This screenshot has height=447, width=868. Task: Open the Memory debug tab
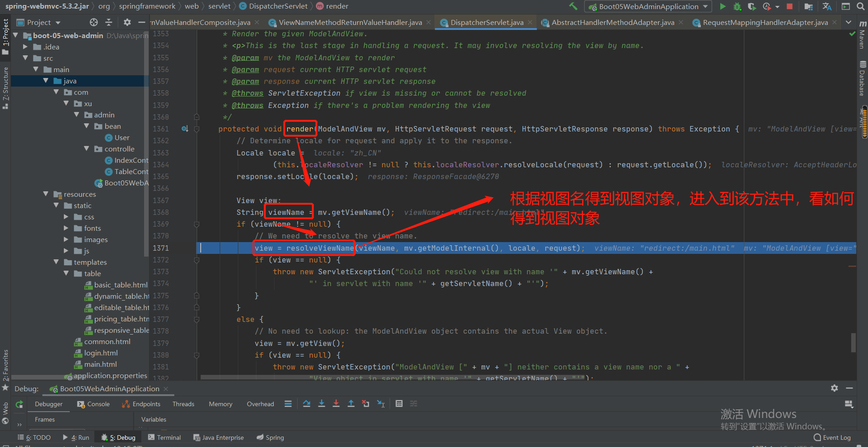click(x=221, y=404)
